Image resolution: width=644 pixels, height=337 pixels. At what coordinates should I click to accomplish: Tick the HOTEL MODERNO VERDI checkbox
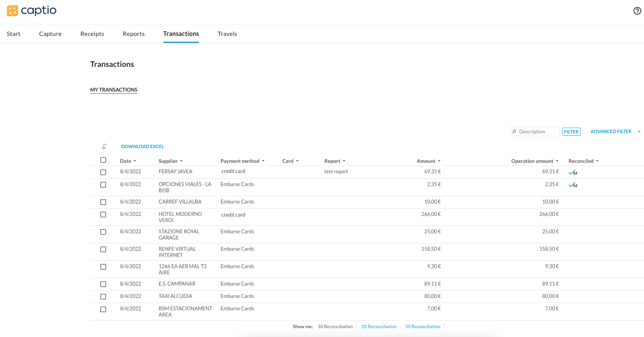click(103, 215)
